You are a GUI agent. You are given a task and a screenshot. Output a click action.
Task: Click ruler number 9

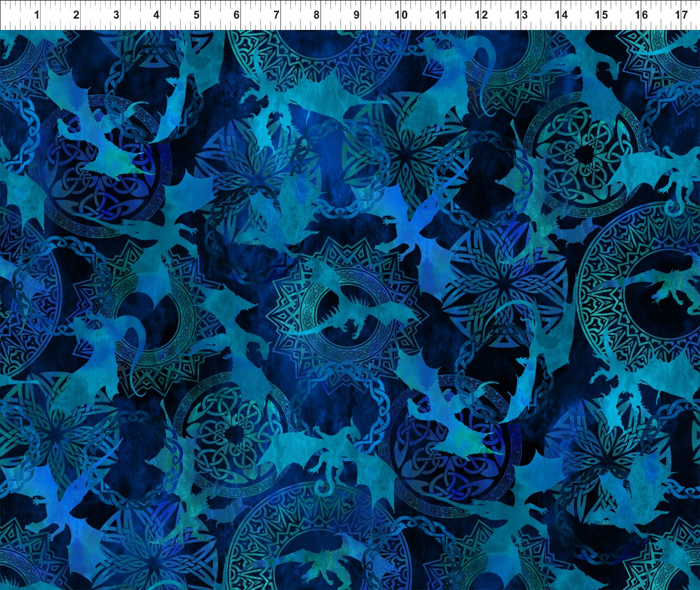coord(356,15)
